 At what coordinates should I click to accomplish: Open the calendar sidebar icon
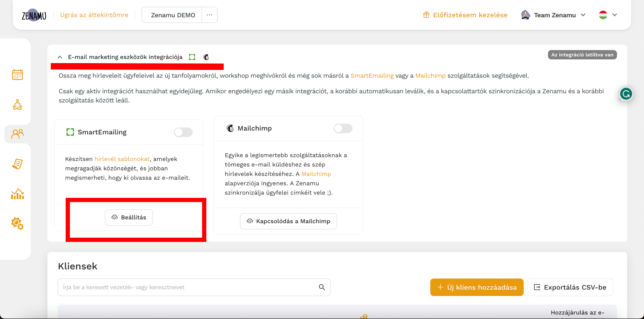pos(17,75)
